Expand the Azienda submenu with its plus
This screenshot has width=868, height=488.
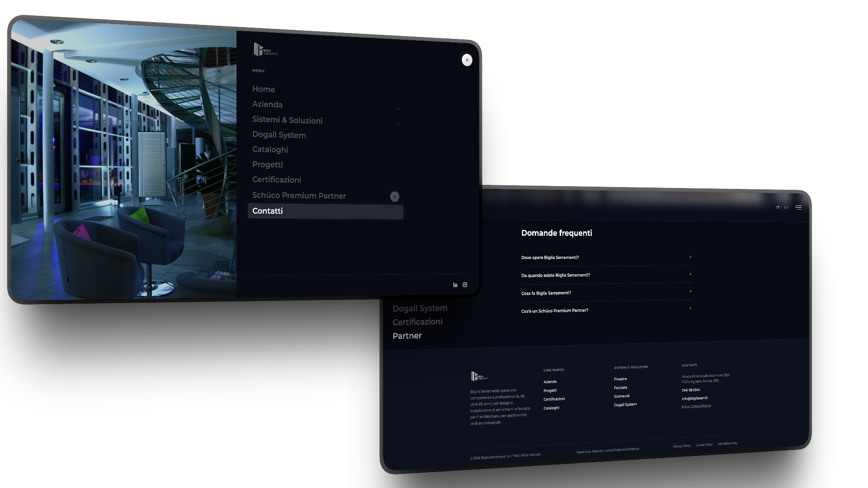point(398,109)
